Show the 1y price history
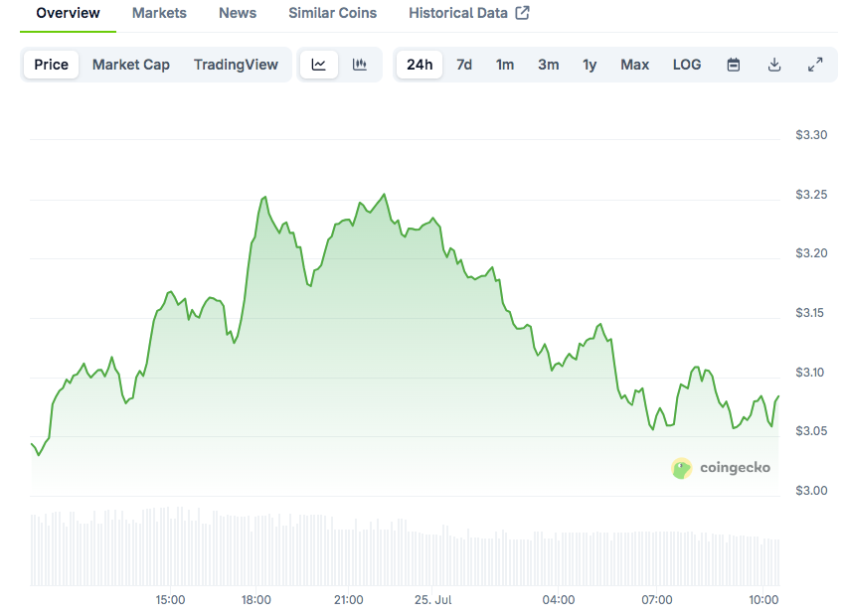The width and height of the screenshot is (844, 616). click(590, 65)
